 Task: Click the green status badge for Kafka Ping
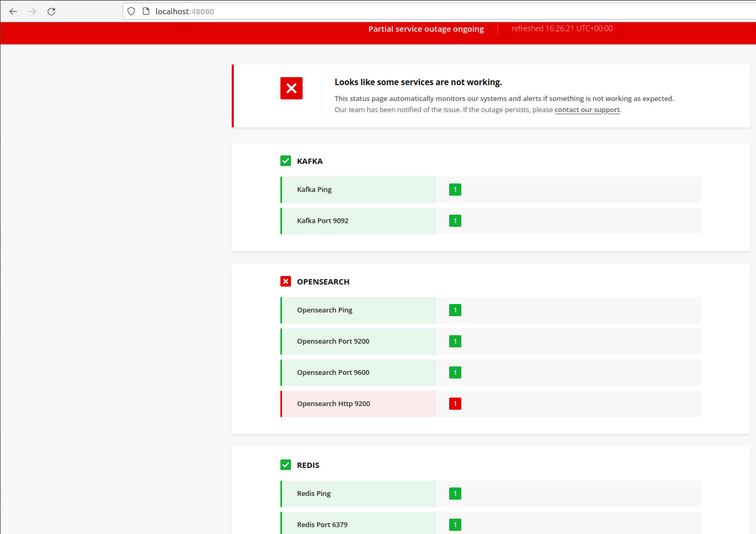[x=455, y=190]
